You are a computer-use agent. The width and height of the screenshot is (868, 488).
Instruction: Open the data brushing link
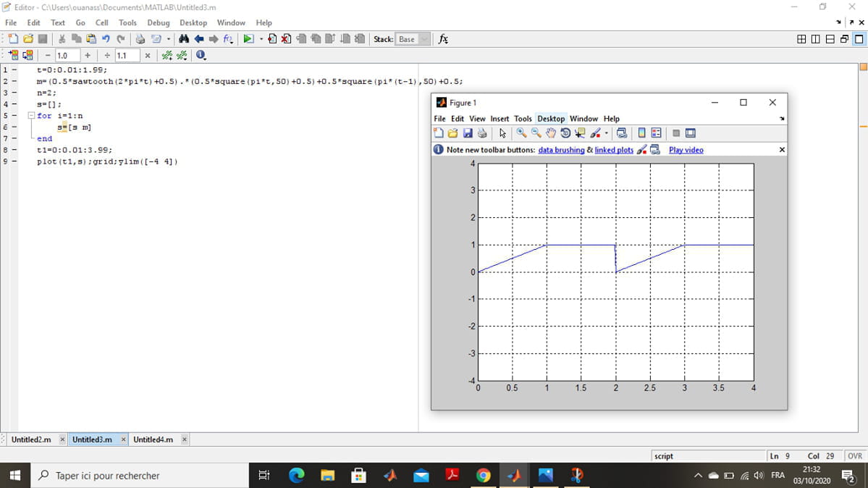(561, 150)
